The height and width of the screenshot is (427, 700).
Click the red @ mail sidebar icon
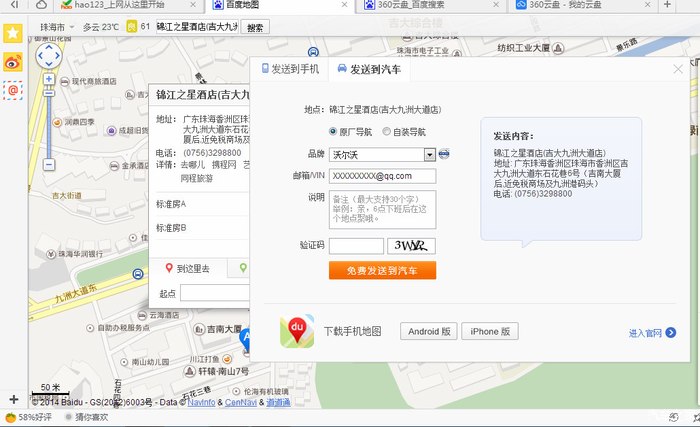pos(13,90)
